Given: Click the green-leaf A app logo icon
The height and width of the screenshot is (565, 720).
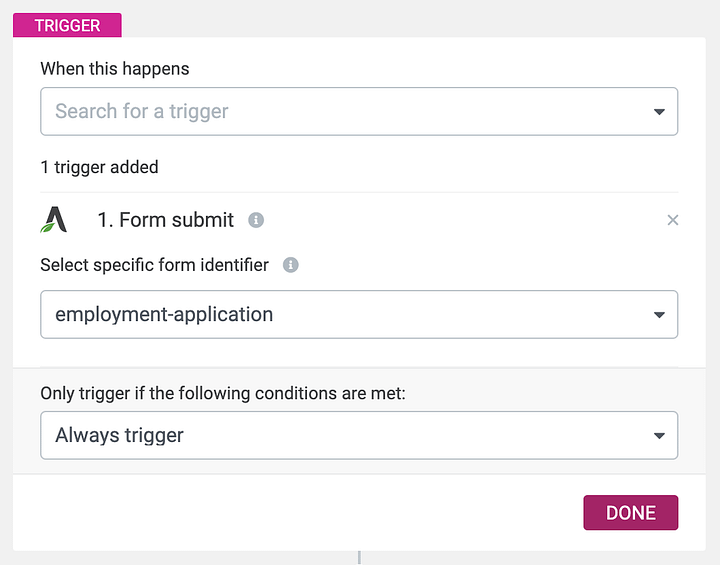Looking at the screenshot, I should (x=54, y=220).
